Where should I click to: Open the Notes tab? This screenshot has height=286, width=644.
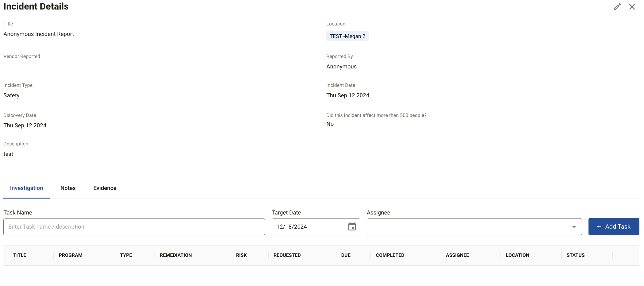[68, 188]
